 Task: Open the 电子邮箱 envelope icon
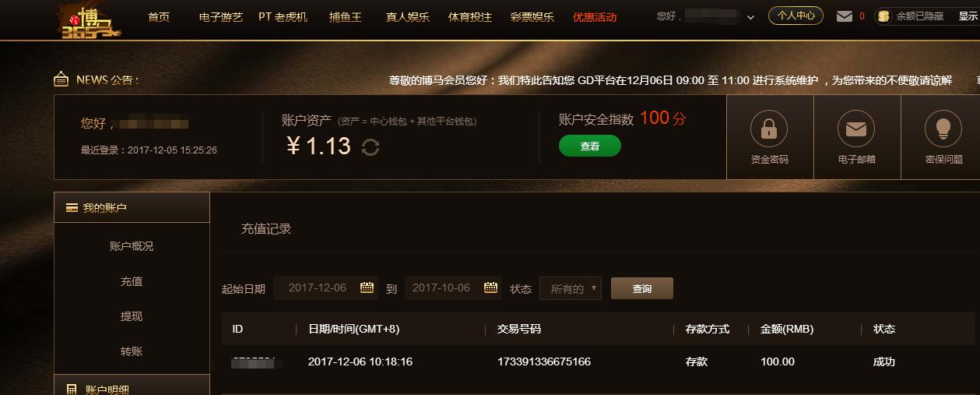click(856, 128)
